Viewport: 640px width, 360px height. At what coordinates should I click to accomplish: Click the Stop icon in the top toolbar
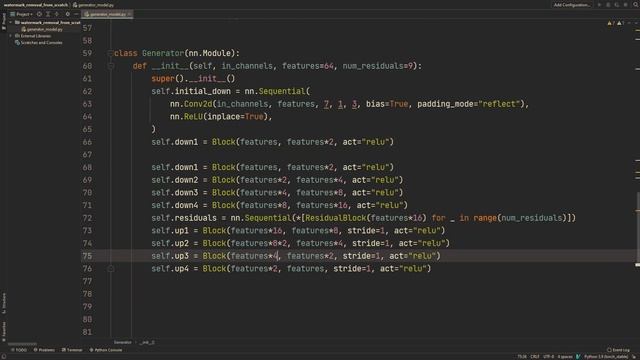(x=625, y=5)
